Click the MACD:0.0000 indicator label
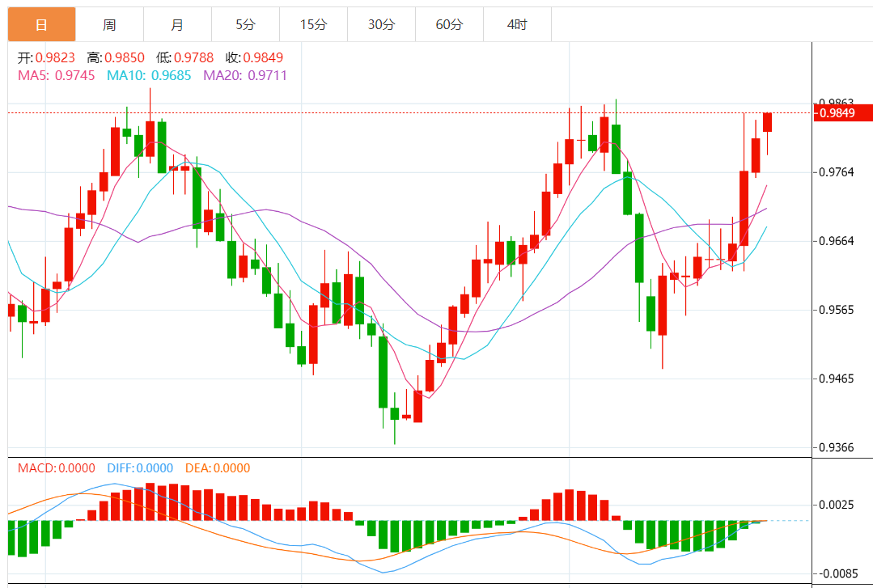Screen dimensions: 873x588 click(57, 468)
